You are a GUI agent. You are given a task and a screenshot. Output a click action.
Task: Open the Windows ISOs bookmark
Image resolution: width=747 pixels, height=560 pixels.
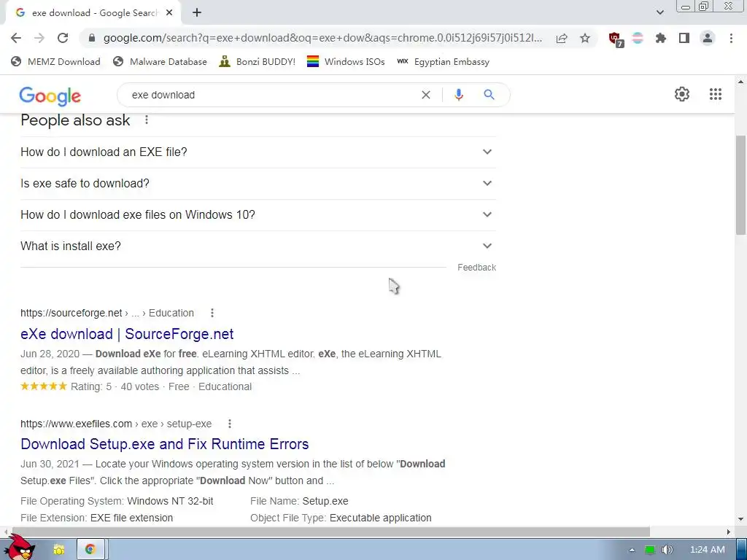346,61
